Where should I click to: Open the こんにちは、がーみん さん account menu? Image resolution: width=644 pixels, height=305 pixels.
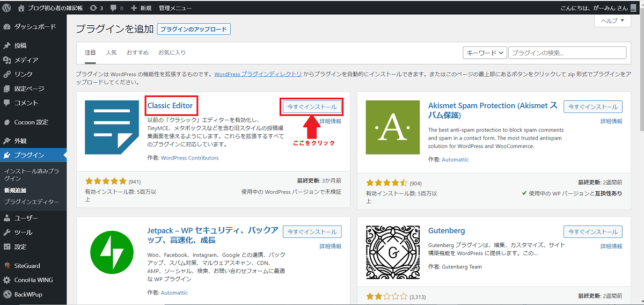[x=599, y=8]
